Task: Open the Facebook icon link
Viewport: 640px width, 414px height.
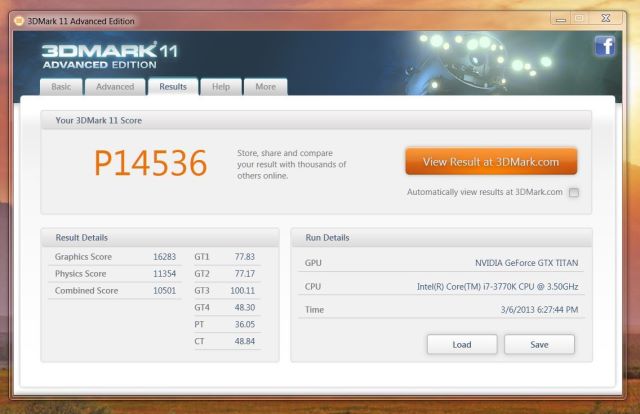Action: tap(604, 46)
